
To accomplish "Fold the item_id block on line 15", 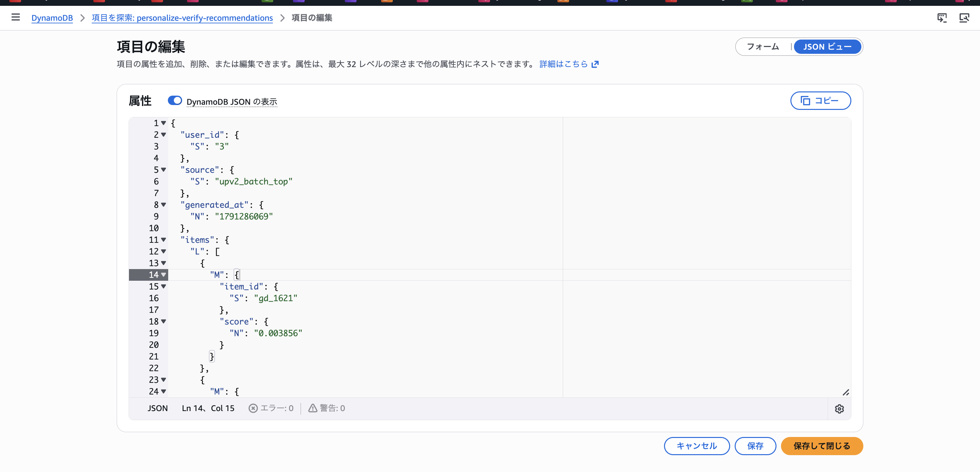I will pos(164,286).
